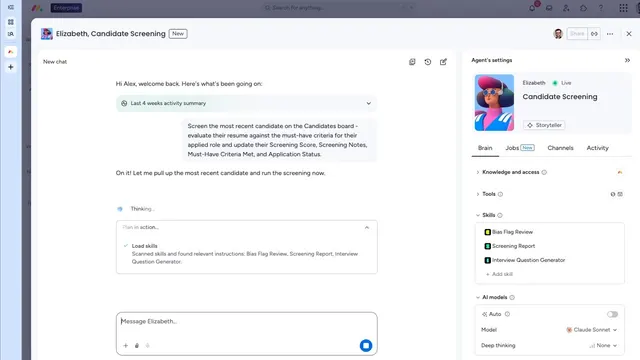
Task: Click Elizabeth's avatar image in settings
Action: coord(494,102)
